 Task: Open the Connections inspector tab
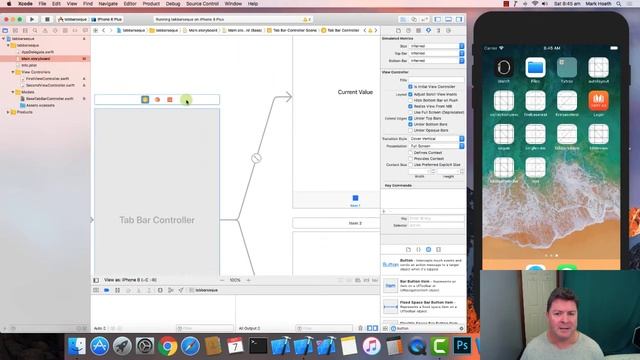[449, 31]
